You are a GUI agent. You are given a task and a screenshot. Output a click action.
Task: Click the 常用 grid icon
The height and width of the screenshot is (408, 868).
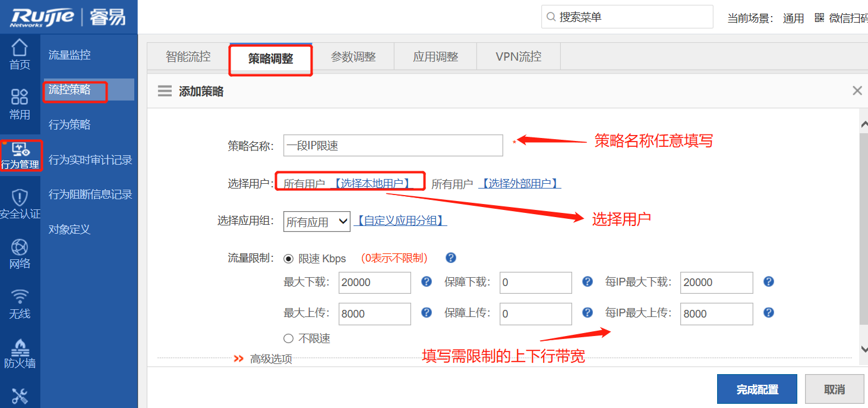[20, 97]
